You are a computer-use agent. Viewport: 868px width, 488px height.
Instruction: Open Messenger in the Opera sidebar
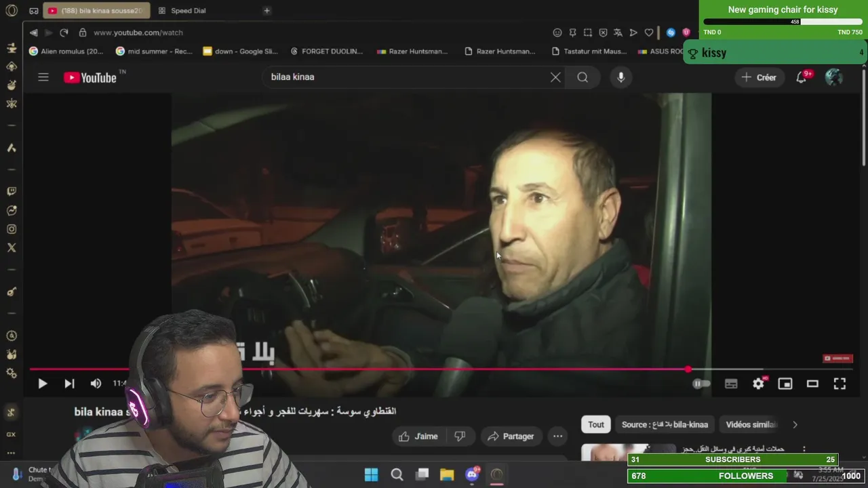(x=12, y=211)
